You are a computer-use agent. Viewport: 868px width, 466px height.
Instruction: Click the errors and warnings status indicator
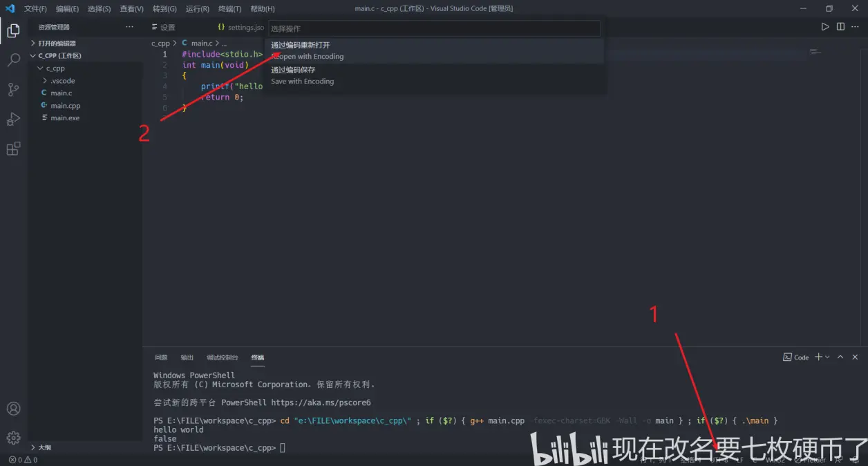(x=23, y=460)
